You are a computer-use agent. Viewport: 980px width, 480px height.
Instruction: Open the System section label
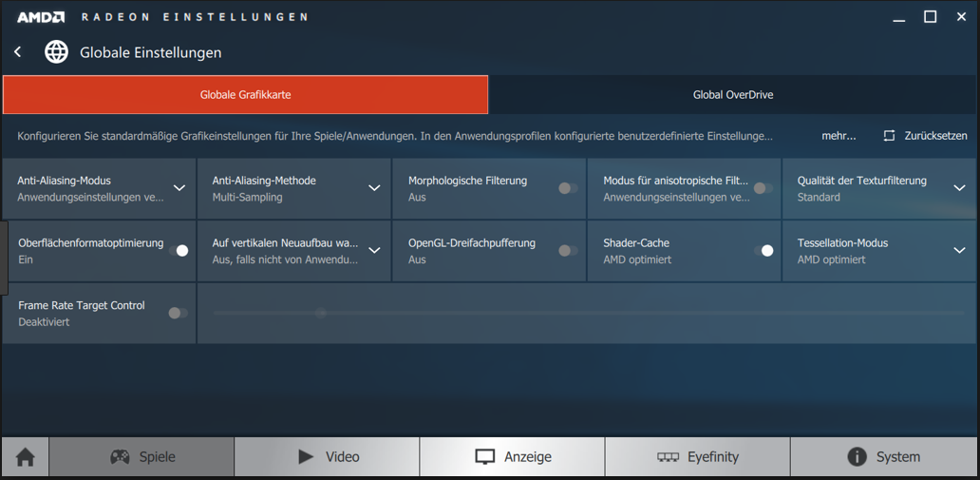[x=898, y=457]
